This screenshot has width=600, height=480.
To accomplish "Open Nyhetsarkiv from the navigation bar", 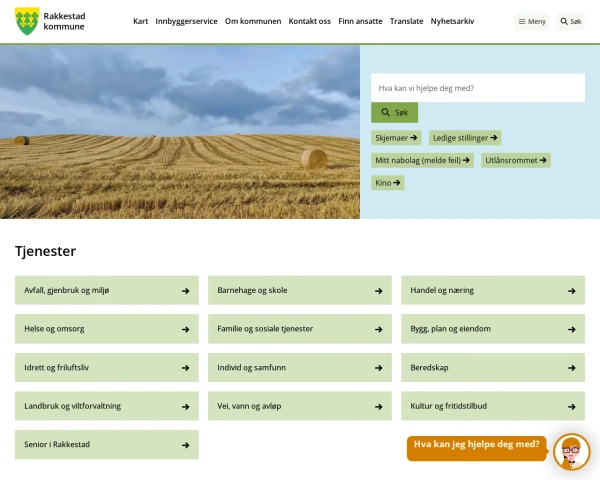I will [x=452, y=21].
